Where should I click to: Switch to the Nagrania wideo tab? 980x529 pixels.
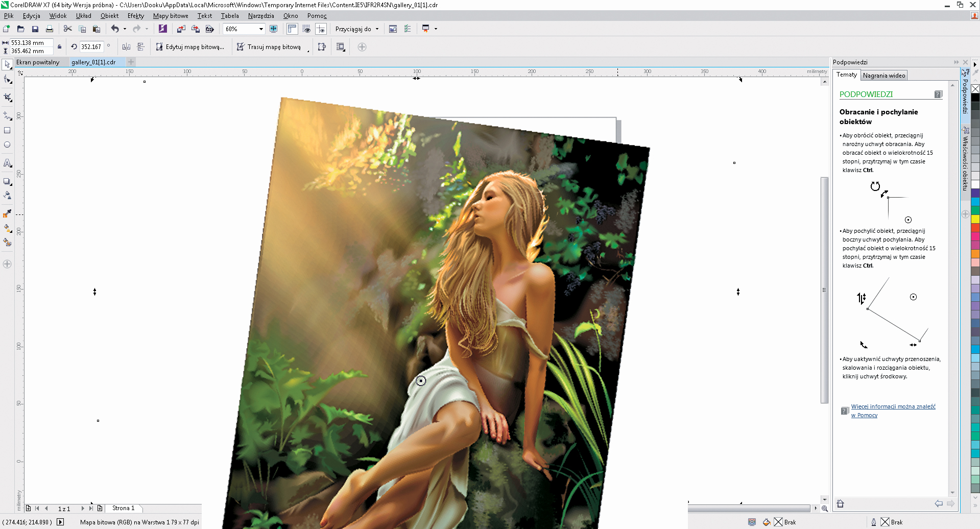(x=883, y=76)
